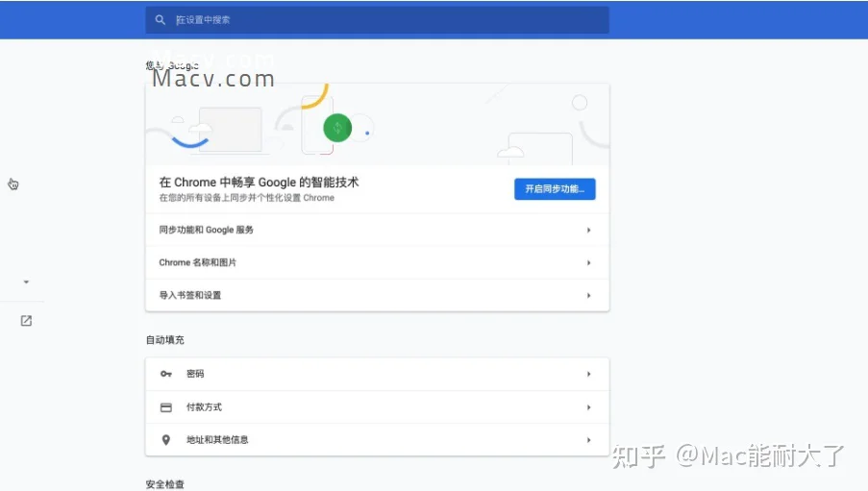Image resolution: width=868 pixels, height=491 pixels.
Task: Expand the sync and Google services chevron
Action: 588,230
